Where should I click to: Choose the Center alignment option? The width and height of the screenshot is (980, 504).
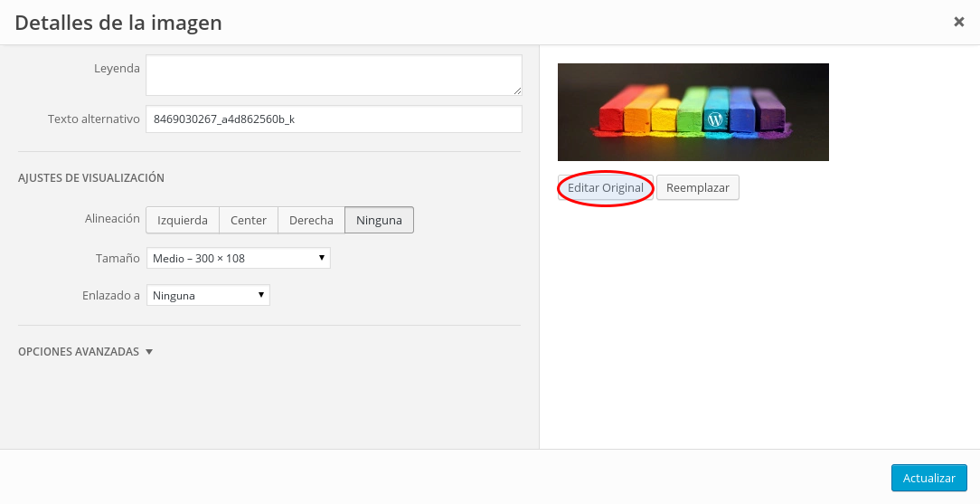tap(249, 220)
